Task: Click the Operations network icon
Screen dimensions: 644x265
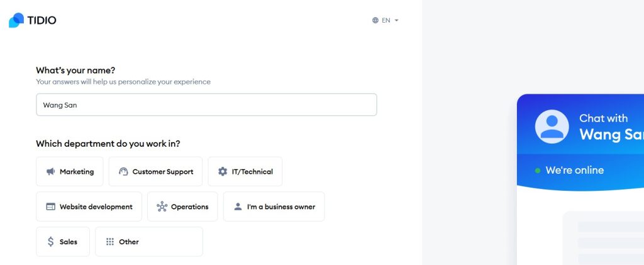Action: 162,207
